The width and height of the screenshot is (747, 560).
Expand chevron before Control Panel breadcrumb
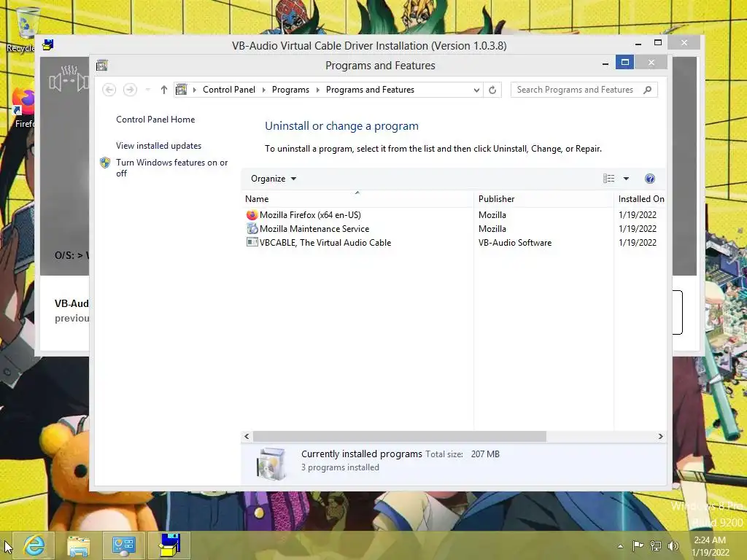coord(194,90)
